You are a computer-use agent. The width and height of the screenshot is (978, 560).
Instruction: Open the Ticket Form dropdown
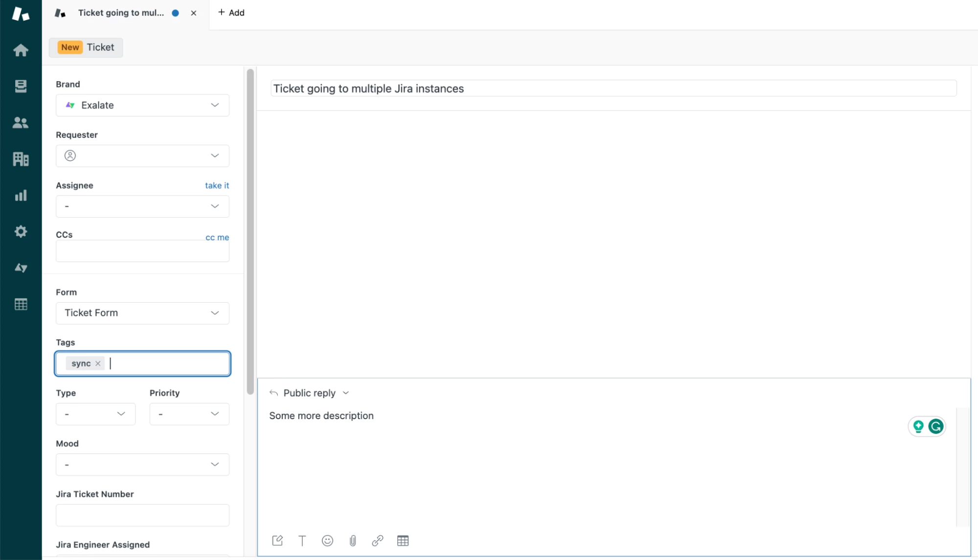point(142,313)
